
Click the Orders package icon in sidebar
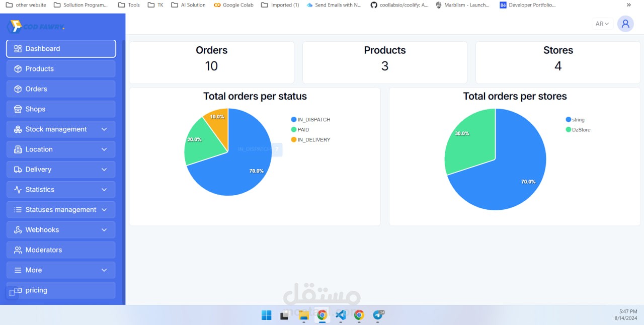pos(18,89)
